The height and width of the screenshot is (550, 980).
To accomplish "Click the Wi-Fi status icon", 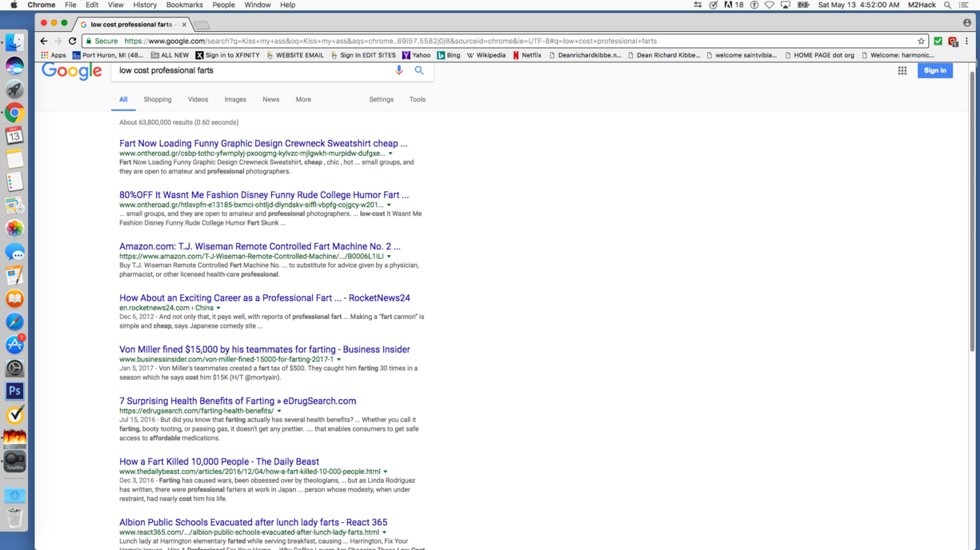I will (770, 5).
